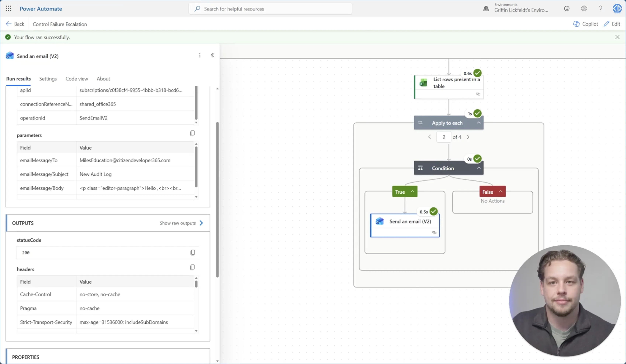Click the Outlook icon in panel header
The height and width of the screenshot is (364, 626).
click(10, 55)
